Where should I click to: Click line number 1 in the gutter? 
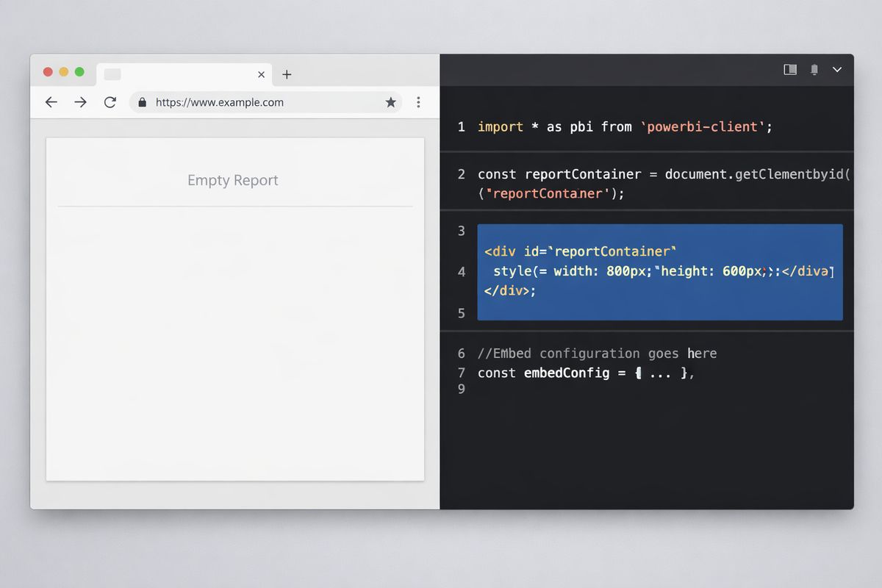coord(462,126)
